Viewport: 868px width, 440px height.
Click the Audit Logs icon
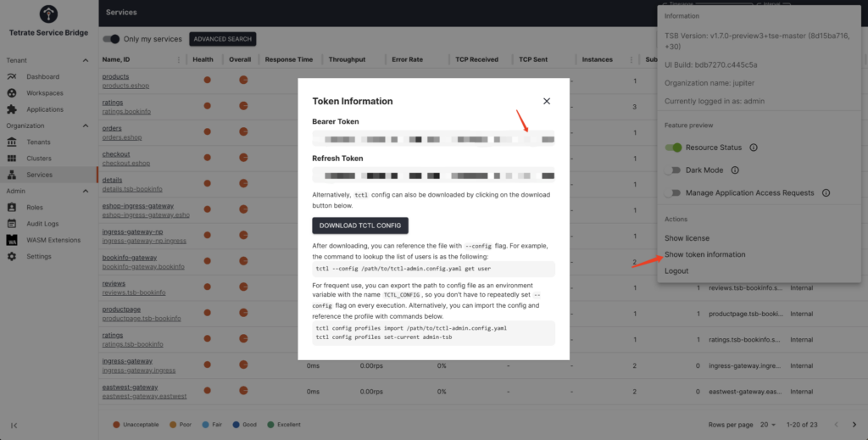(x=12, y=224)
